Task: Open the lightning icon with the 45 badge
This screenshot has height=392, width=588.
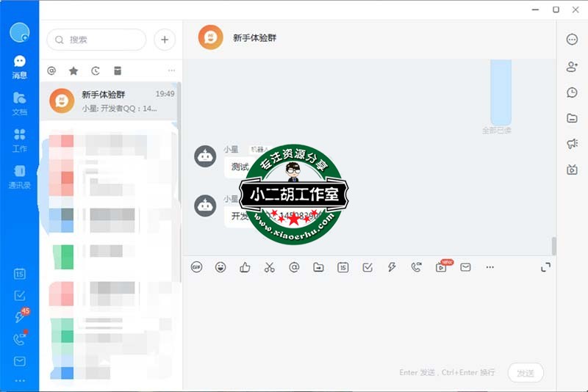Action: click(20, 316)
